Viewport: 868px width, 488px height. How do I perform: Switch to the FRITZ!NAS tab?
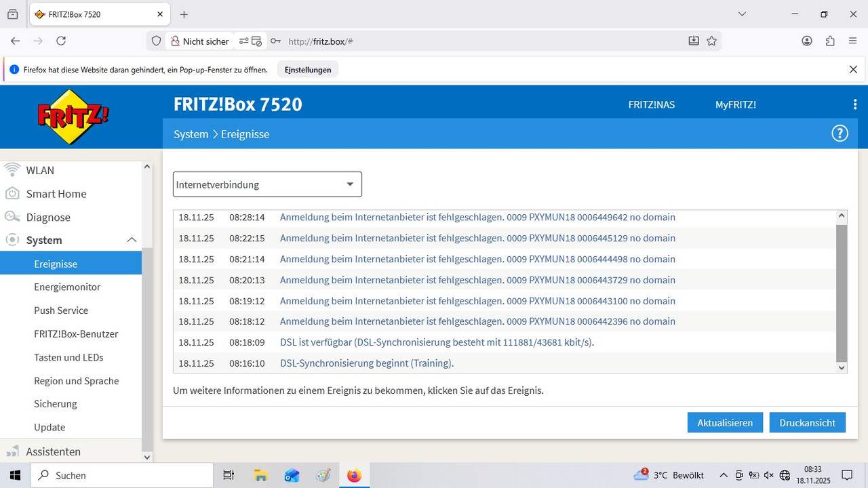pyautogui.click(x=651, y=104)
